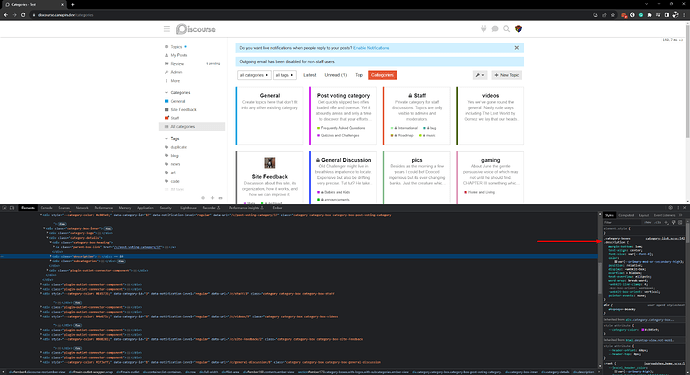Image resolution: width=690 pixels, height=375 pixels.
Task: Open the pics category box title
Action: click(417, 160)
